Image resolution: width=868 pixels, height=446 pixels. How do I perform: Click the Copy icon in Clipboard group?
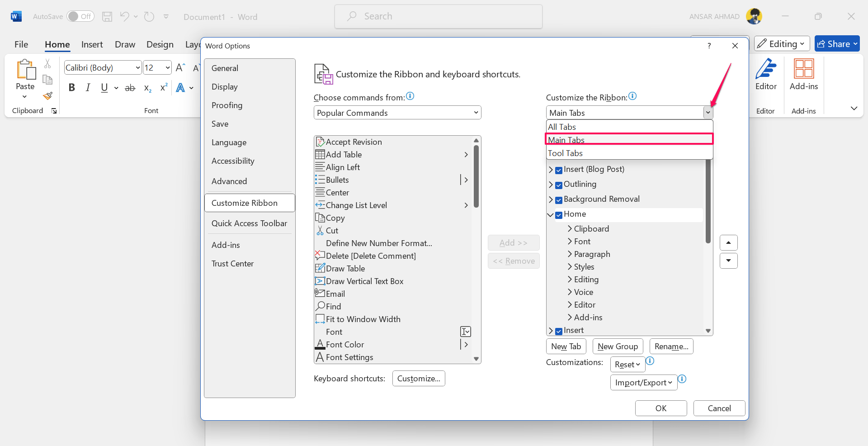47,80
